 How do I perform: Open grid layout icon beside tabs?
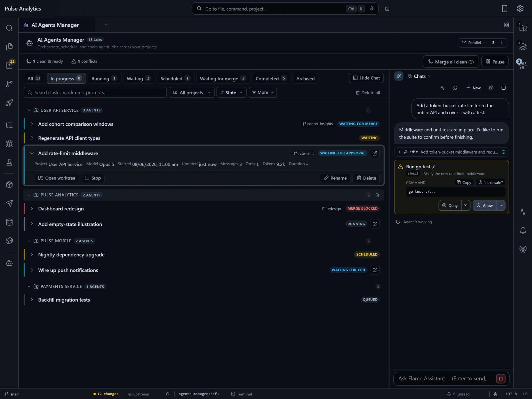[507, 25]
